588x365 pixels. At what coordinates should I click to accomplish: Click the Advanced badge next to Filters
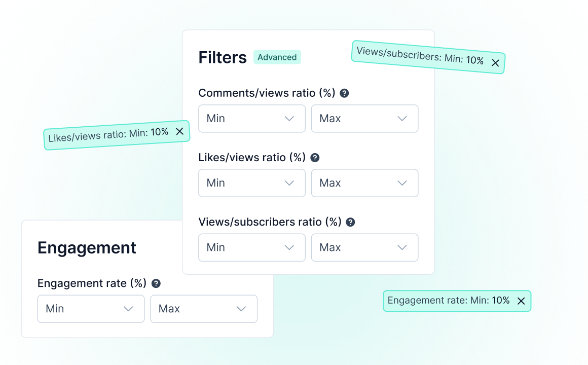(x=277, y=57)
